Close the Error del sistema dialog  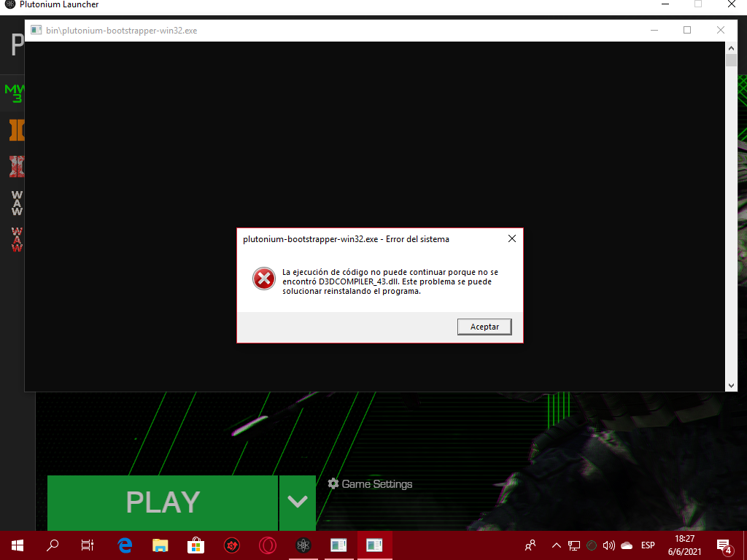point(512,238)
